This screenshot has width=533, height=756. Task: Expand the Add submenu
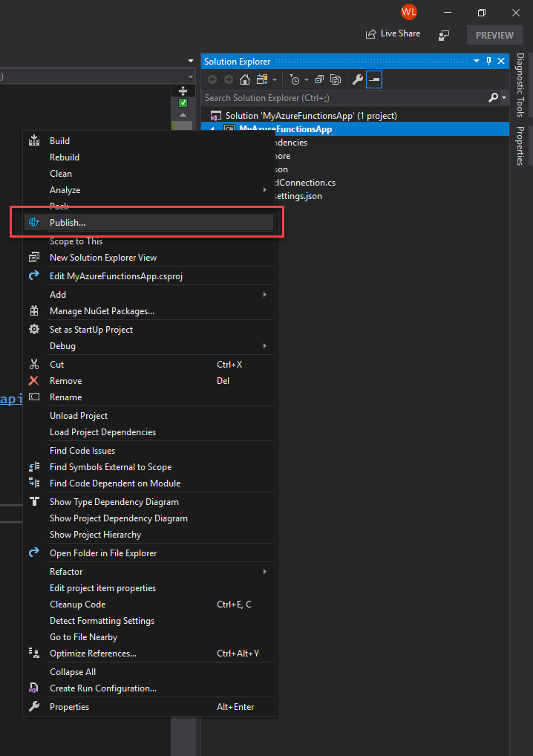click(x=148, y=295)
